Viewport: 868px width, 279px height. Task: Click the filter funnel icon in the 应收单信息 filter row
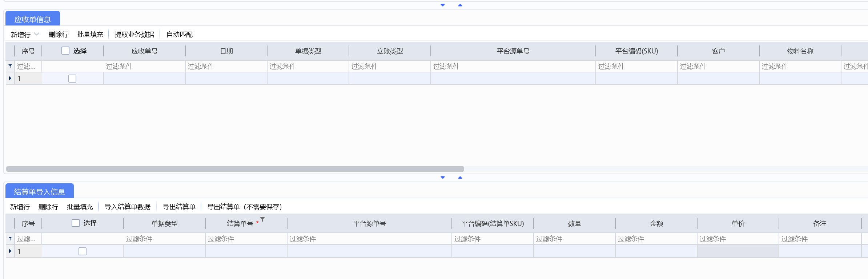click(x=10, y=66)
